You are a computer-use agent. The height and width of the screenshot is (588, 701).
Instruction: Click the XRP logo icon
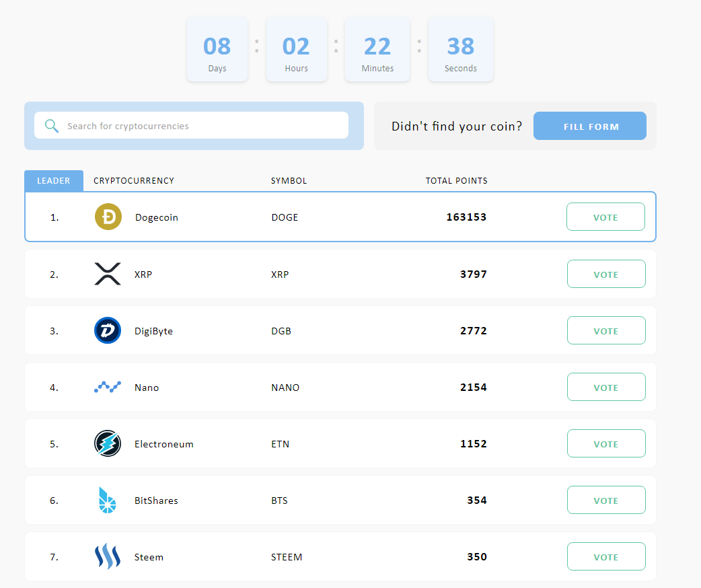coord(108,274)
